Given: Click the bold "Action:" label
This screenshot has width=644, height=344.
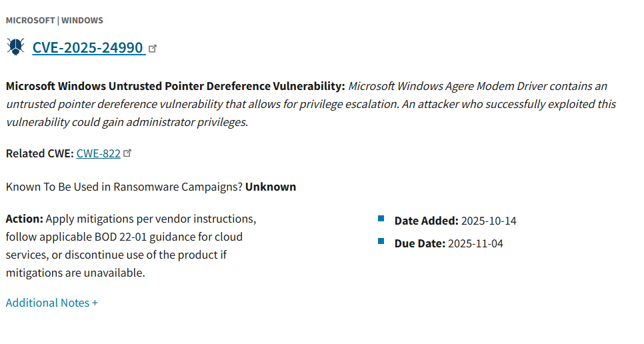Looking at the screenshot, I should 24,219.
